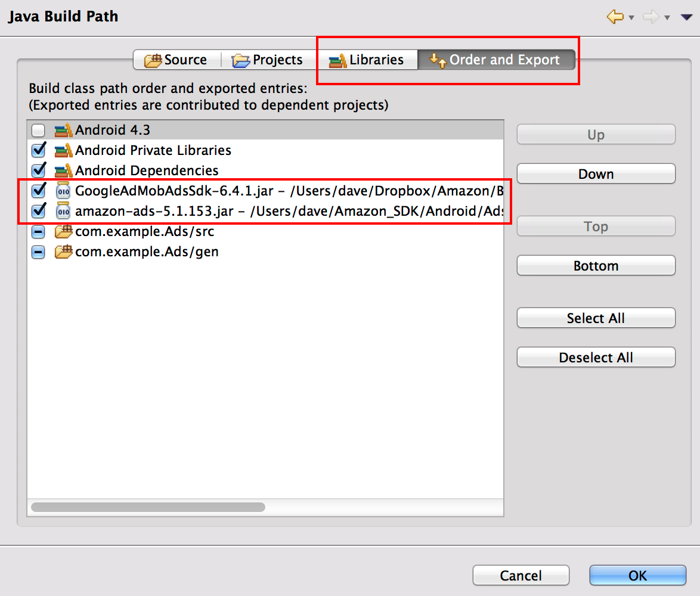Image resolution: width=700 pixels, height=596 pixels.
Task: Uncheck Android Dependencies checkbox
Action: [38, 170]
